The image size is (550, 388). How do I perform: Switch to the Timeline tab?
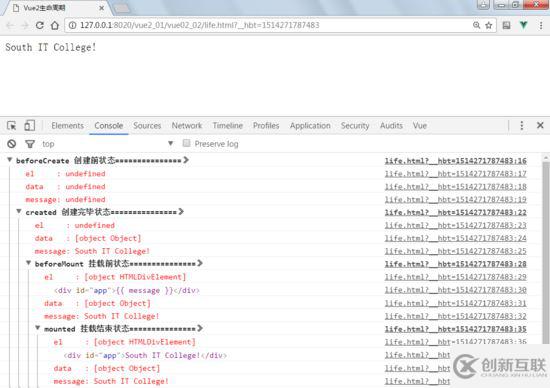(228, 126)
